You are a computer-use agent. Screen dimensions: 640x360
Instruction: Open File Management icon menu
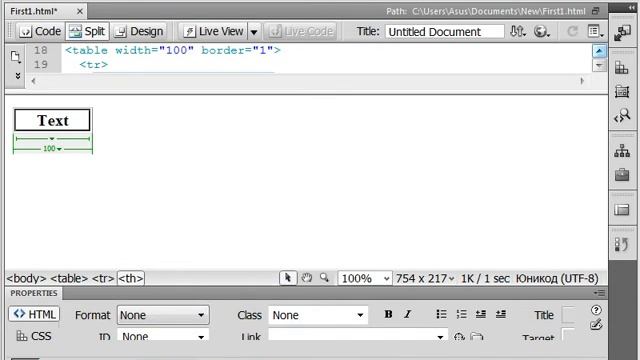coord(518,31)
